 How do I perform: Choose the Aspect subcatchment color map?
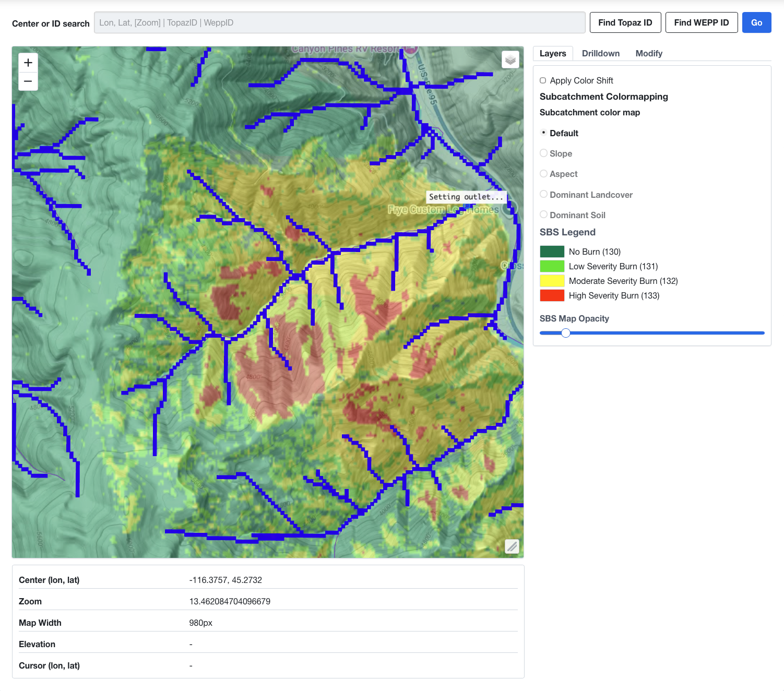(544, 174)
